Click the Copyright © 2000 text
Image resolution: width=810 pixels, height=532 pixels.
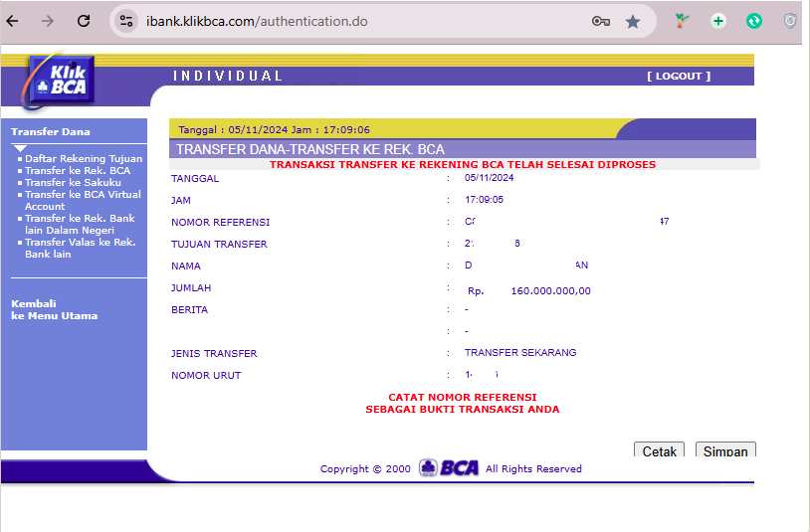[x=365, y=469]
